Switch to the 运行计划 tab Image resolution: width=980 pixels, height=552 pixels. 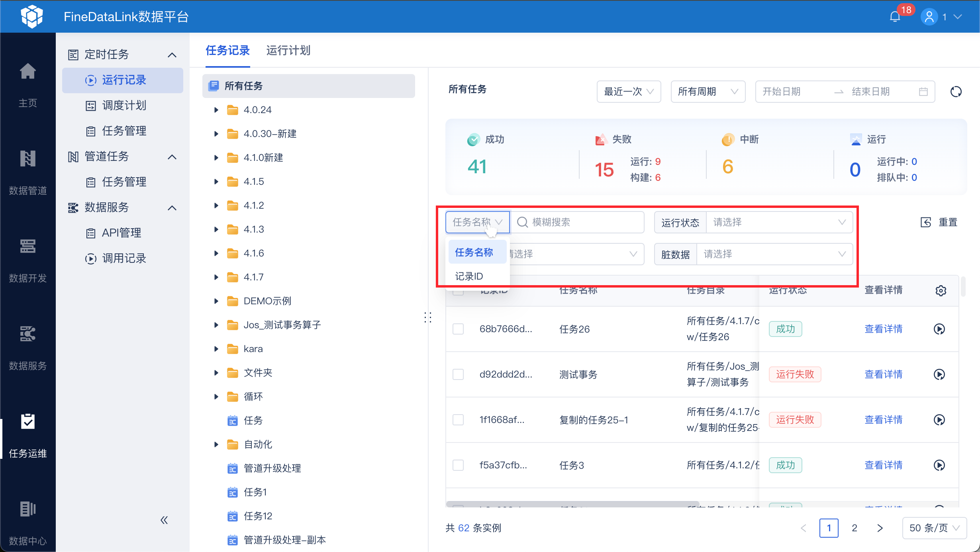(x=288, y=51)
